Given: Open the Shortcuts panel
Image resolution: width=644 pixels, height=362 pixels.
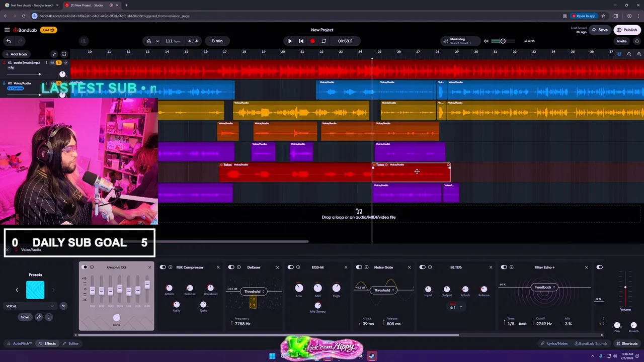Looking at the screenshot, I should (x=627, y=343).
